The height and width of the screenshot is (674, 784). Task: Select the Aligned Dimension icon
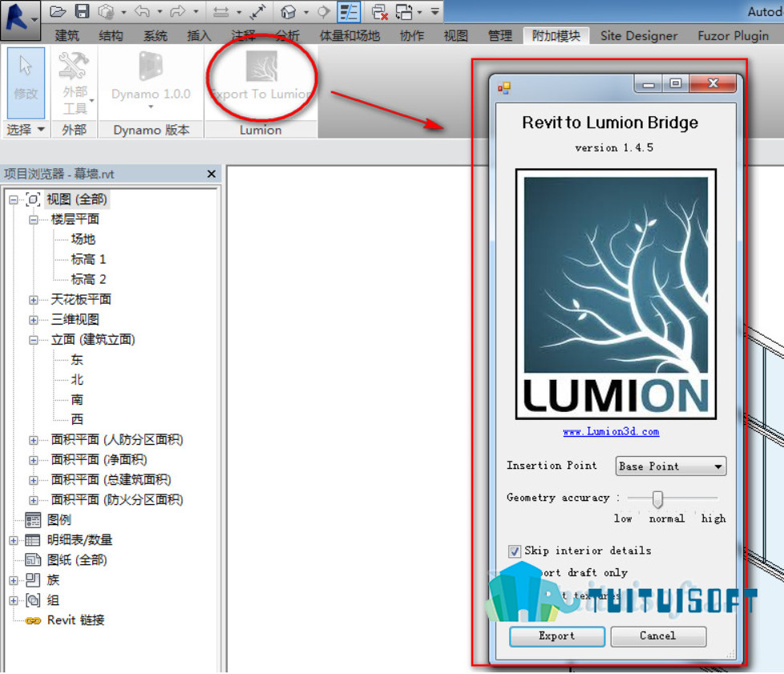click(x=258, y=12)
